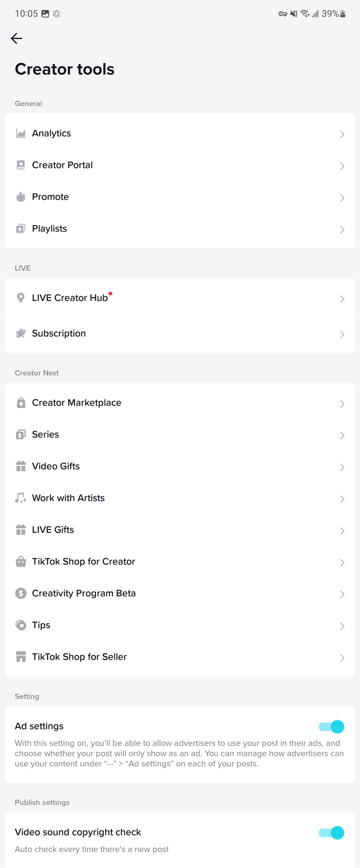Viewport: 360px width, 868px height.
Task: Go to TikTok Shop for Creator
Action: click(x=180, y=562)
